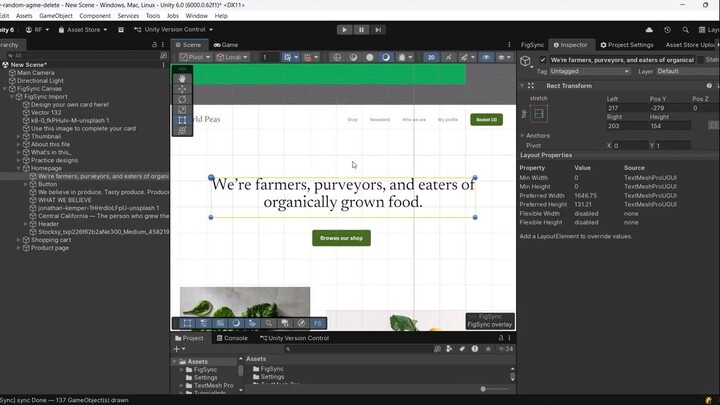The height and width of the screenshot is (405, 720).
Task: Click the debug draw bug icon
Action: (402, 57)
